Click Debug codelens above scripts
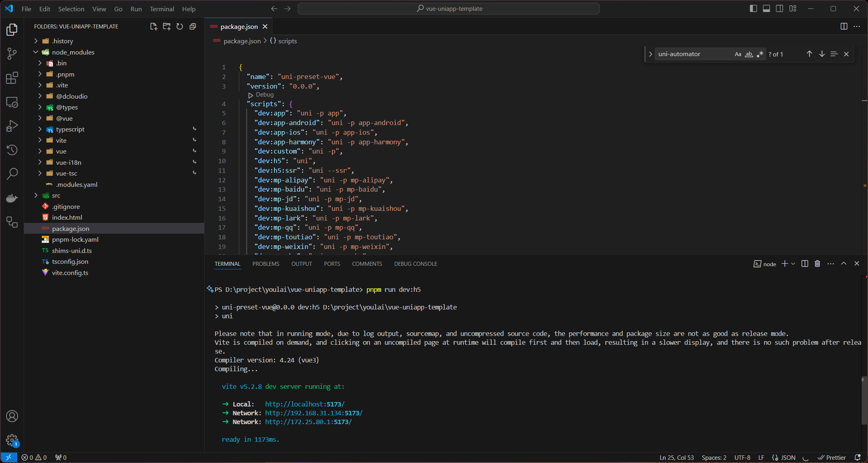This screenshot has width=868, height=463. click(264, 95)
